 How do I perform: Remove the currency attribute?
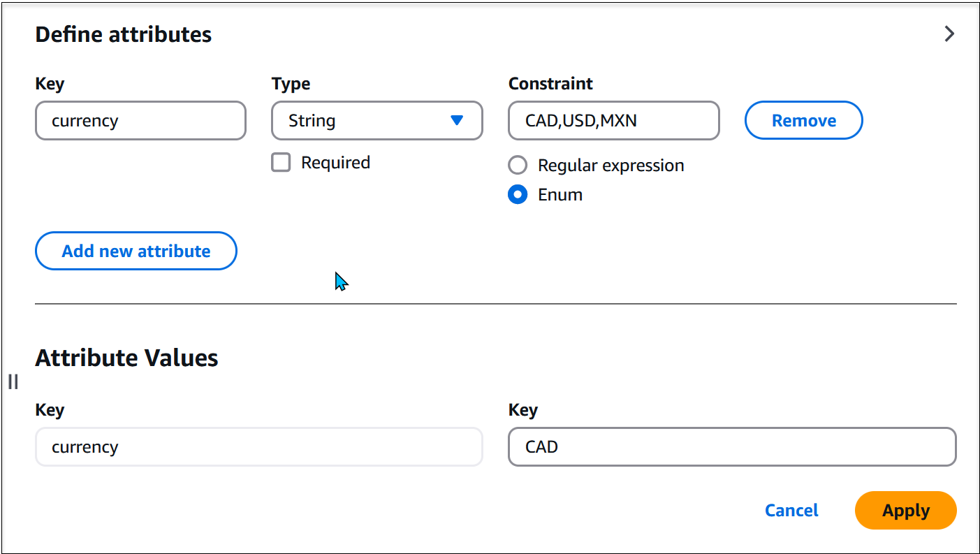803,120
